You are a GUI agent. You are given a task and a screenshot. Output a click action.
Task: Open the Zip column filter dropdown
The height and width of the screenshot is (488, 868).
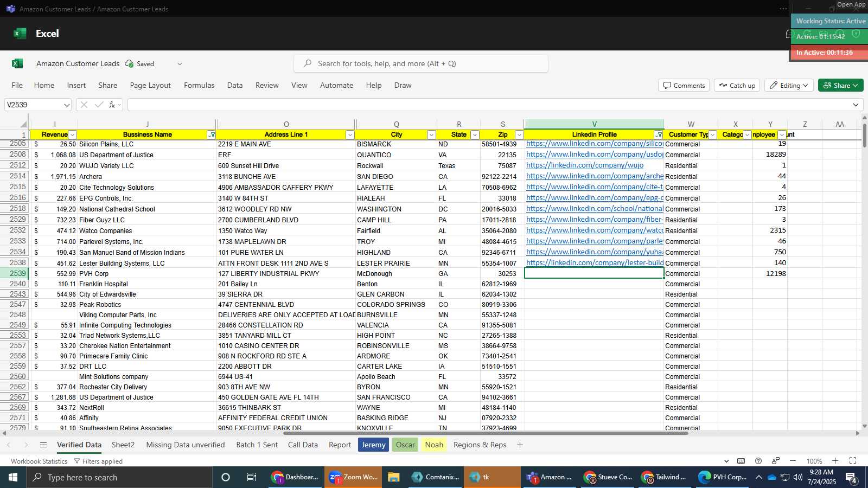519,135
